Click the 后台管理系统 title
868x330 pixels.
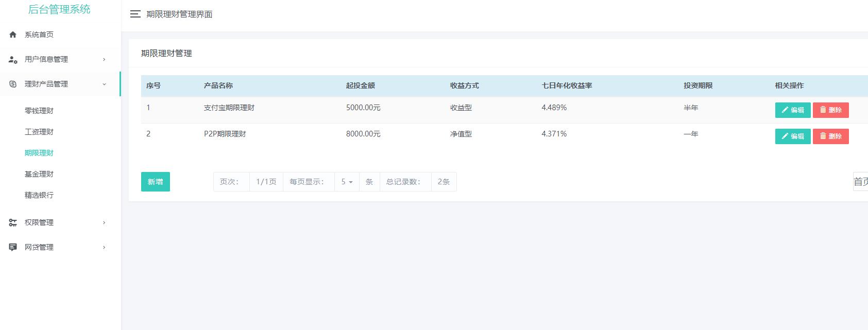(x=59, y=9)
